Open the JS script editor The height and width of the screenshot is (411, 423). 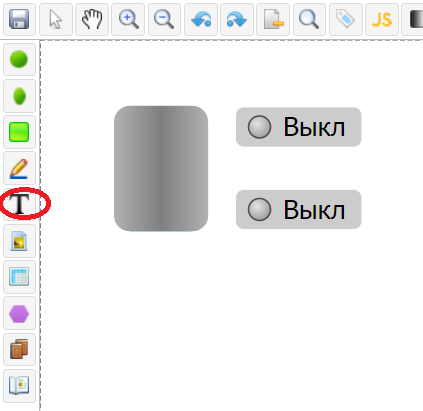382,19
